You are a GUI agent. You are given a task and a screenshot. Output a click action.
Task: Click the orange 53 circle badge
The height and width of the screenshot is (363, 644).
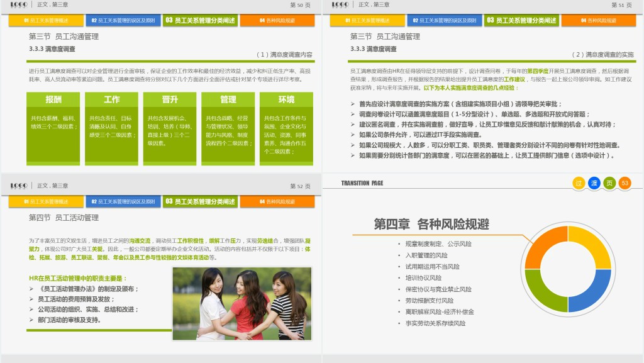tap(625, 183)
